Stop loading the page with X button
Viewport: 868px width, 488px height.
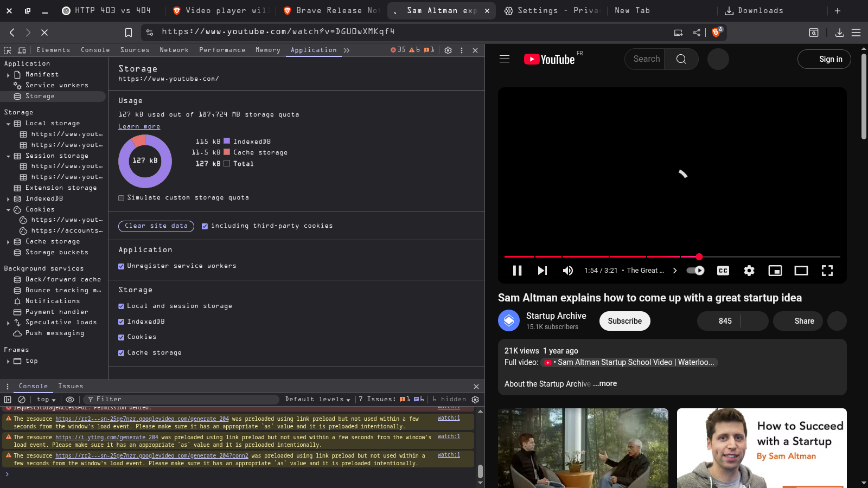click(44, 33)
